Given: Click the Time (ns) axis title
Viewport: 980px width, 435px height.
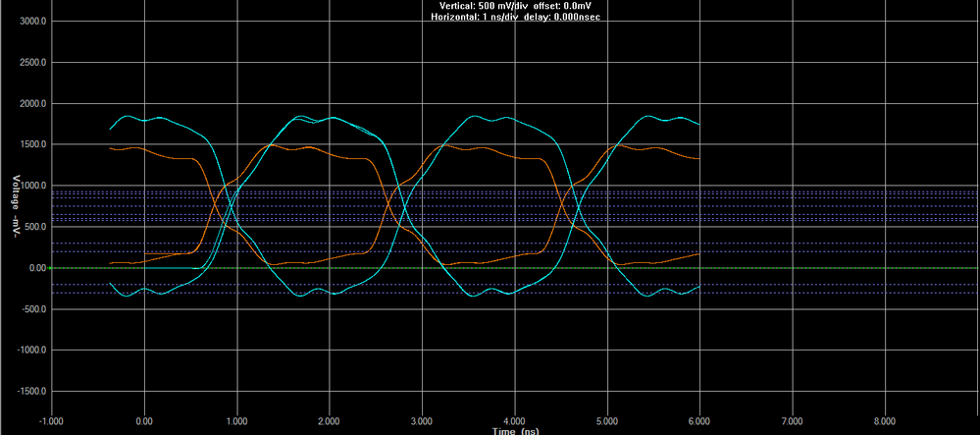Looking at the screenshot, I should click(x=516, y=431).
